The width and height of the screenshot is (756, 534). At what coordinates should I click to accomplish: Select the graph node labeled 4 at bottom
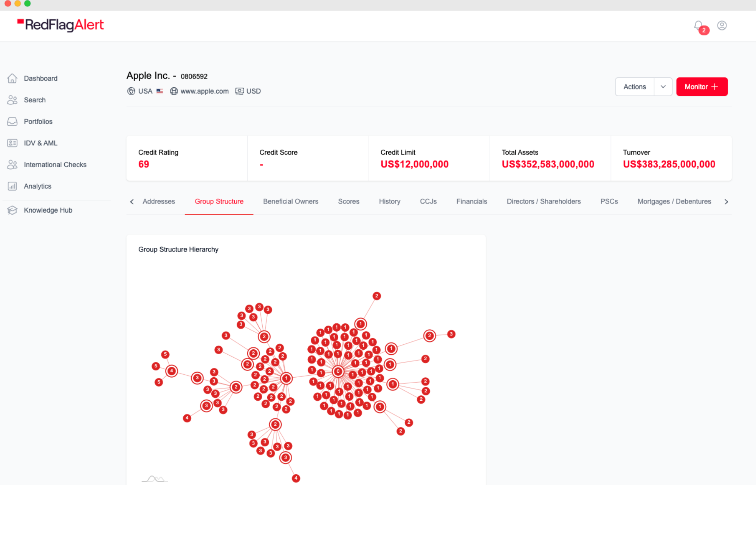pyautogui.click(x=296, y=478)
